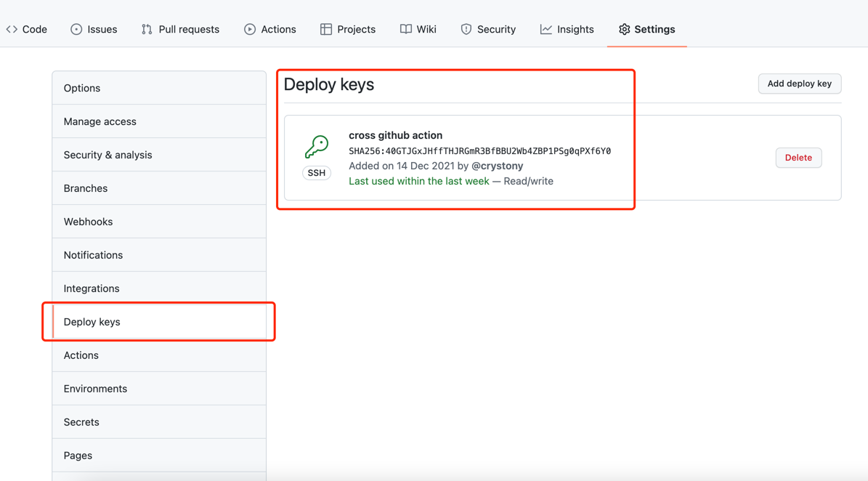
Task: Click the Code tab angle-brackets icon
Action: tap(12, 29)
